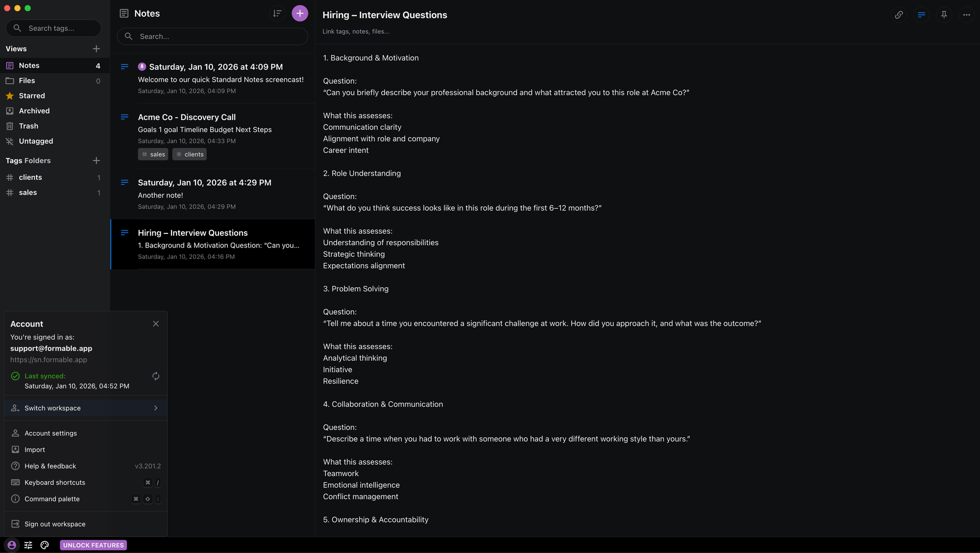
Task: Open the note linking panel via link icon
Action: coord(899,15)
